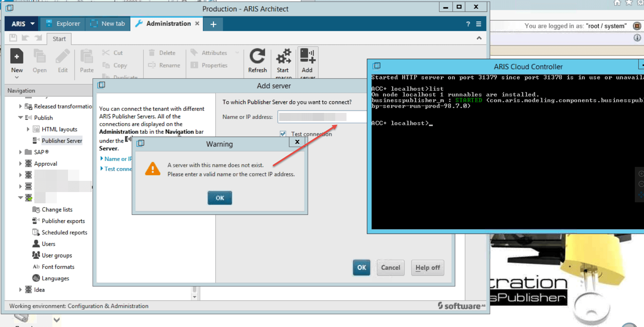Click OK in the Add server dialog
Image resolution: width=644 pixels, height=327 pixels.
tap(361, 268)
